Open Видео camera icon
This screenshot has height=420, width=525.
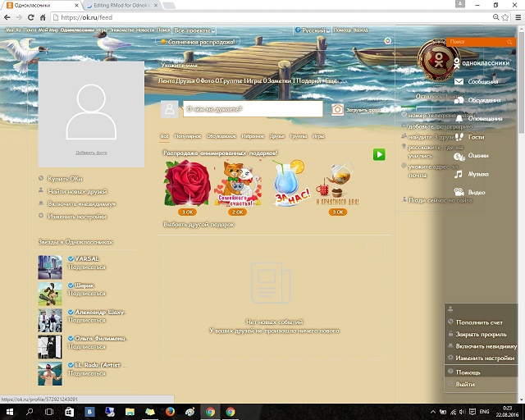pos(459,192)
